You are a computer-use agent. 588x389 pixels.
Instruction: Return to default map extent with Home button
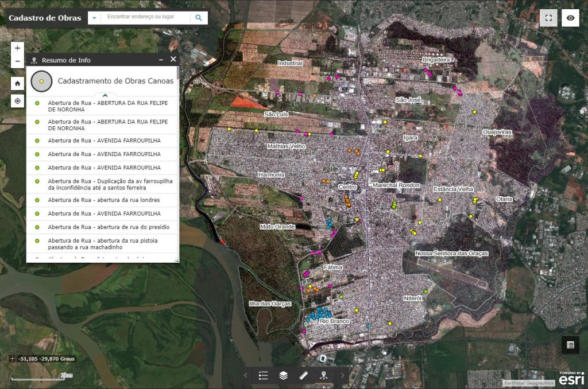[18, 83]
